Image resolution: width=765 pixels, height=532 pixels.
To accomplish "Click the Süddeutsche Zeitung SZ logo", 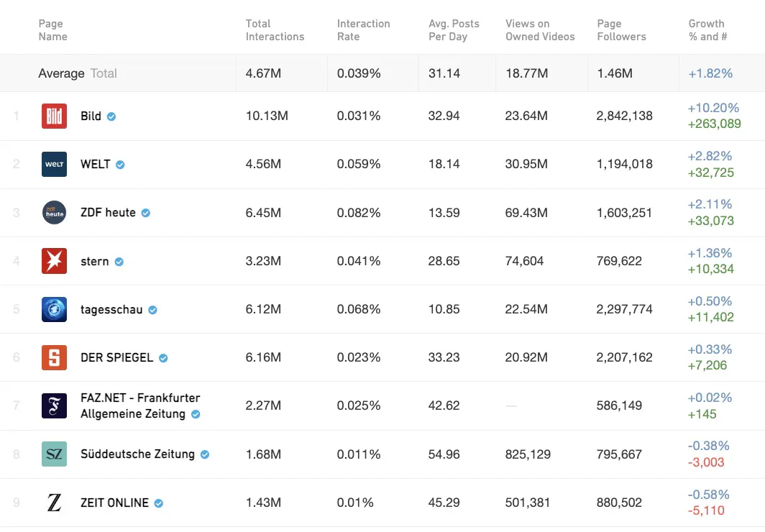I will [x=54, y=454].
